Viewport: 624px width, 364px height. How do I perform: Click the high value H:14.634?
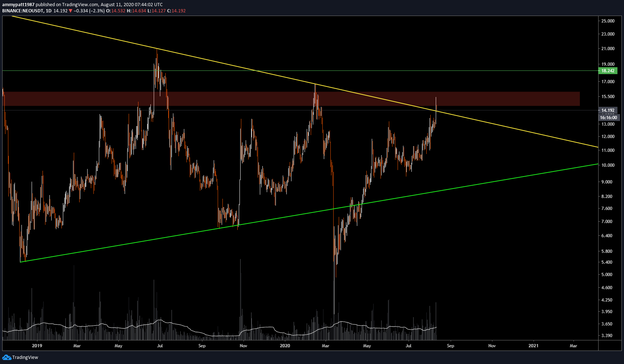pyautogui.click(x=136, y=11)
